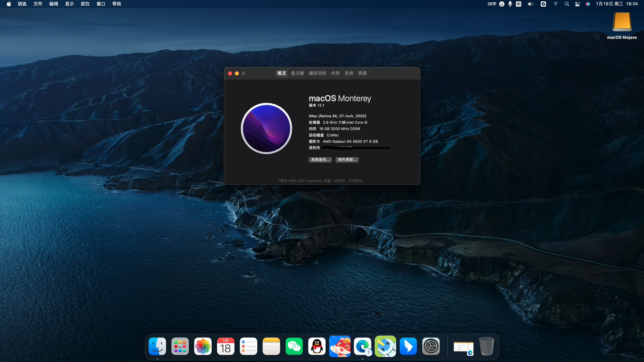Open Microsoft Edge in the Dock
The width and height of the screenshot is (644, 362).
pyautogui.click(x=363, y=346)
